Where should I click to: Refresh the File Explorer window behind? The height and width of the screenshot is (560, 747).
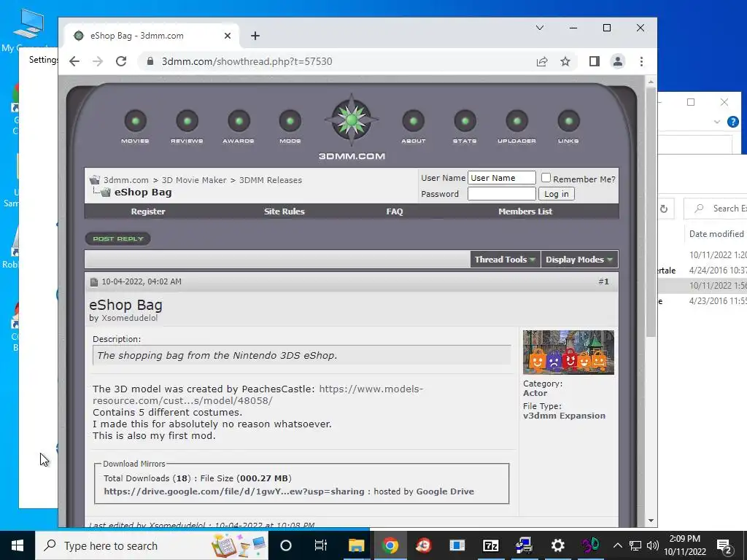point(664,209)
